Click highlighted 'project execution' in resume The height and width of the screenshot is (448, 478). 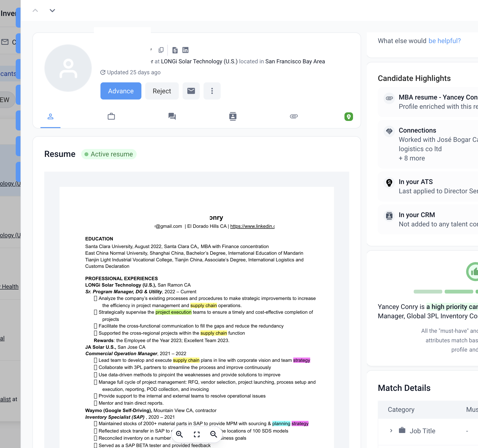173,312
